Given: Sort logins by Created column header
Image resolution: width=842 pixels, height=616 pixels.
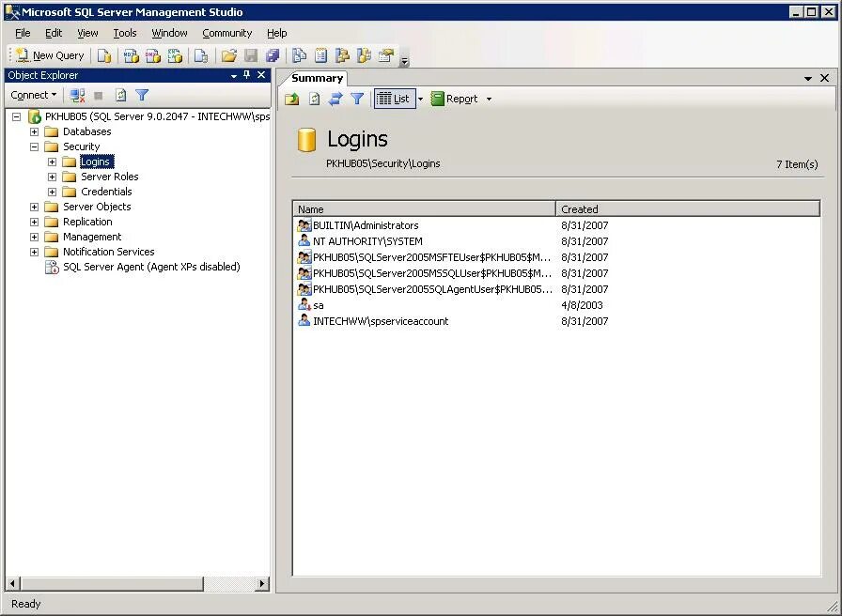Looking at the screenshot, I should (x=688, y=209).
